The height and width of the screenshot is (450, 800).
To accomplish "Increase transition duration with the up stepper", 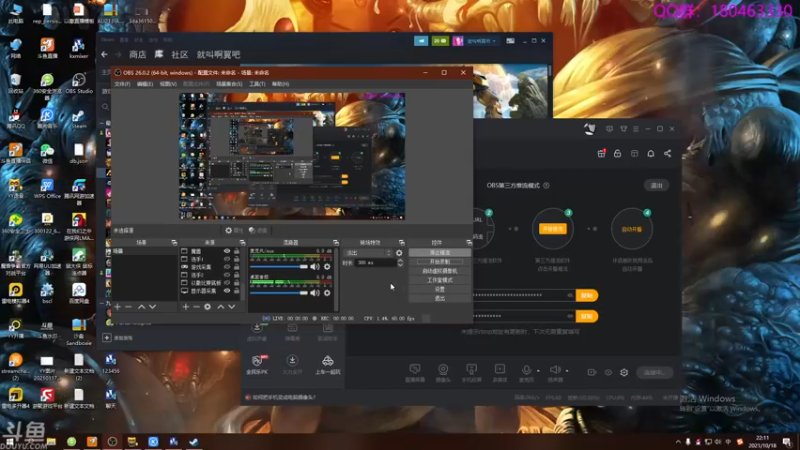I will coord(400,260).
